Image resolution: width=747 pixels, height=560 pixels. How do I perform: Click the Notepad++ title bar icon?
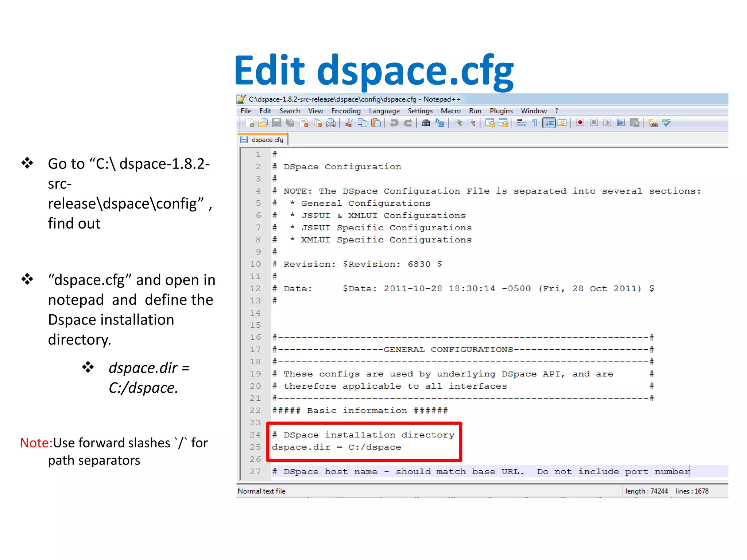241,99
